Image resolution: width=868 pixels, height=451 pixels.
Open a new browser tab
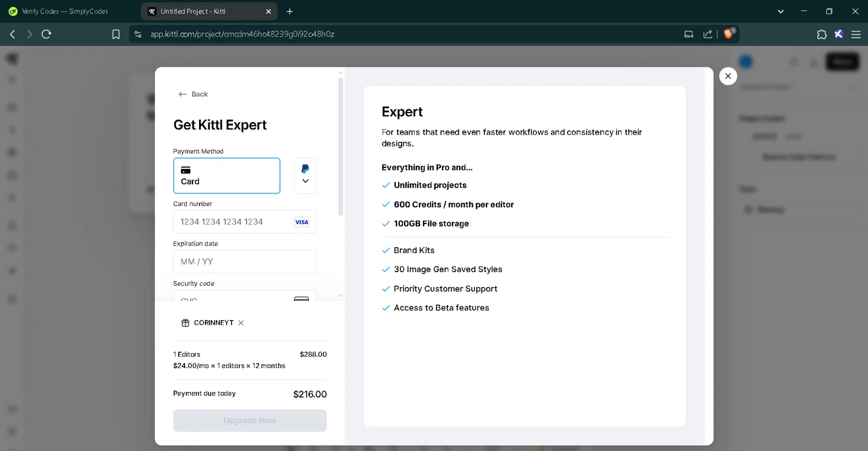click(x=290, y=12)
